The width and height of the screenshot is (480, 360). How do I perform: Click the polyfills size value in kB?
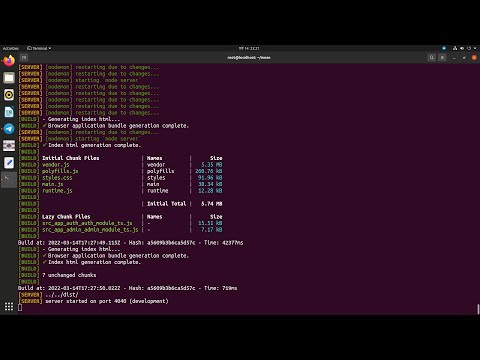[x=209, y=171]
